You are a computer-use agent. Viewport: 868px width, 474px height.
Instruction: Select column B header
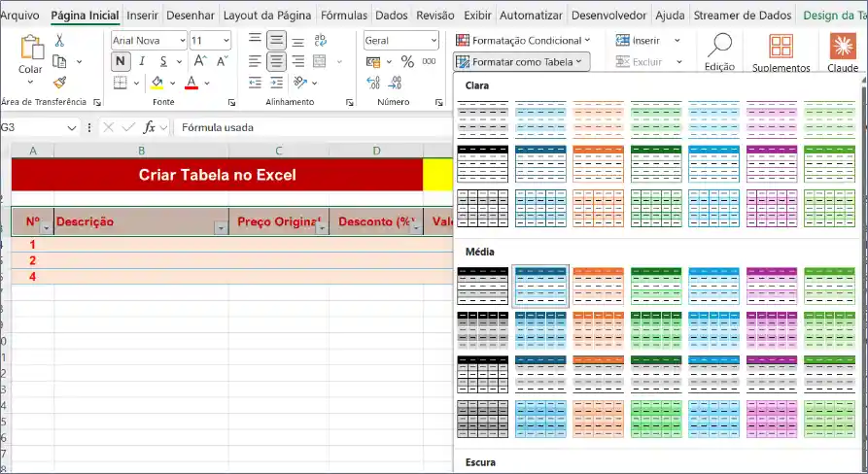(x=141, y=151)
